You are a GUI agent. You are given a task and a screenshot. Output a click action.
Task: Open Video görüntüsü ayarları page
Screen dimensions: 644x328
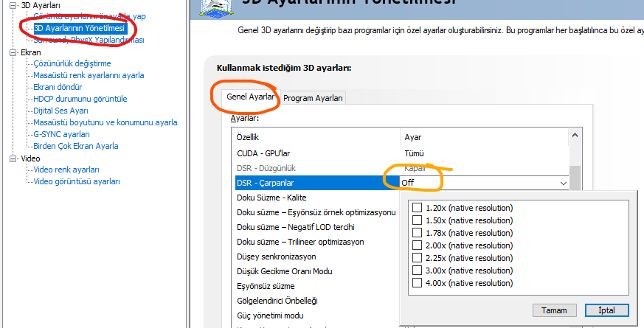pos(77,181)
